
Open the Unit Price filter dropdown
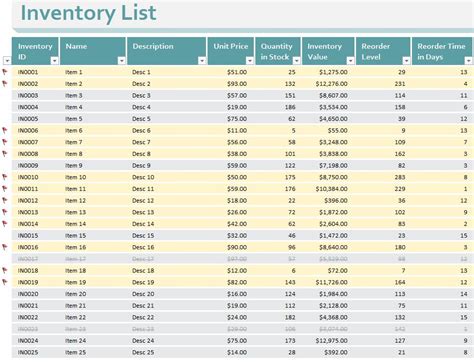pos(250,60)
